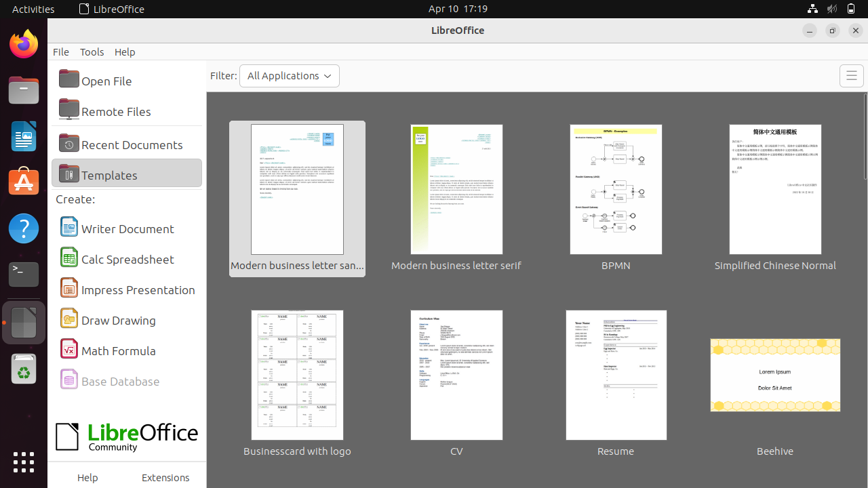Screen dimensions: 868x488
Task: Launch the Terminal from the dock
Action: click(24, 274)
